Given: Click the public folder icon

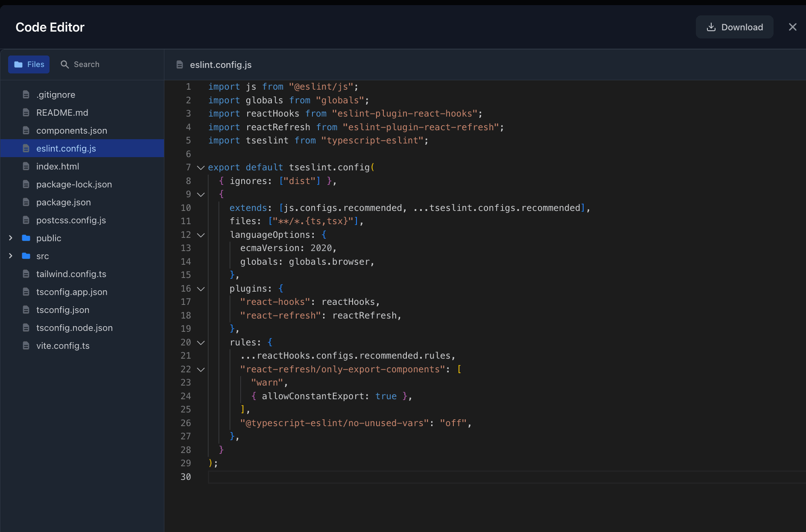Looking at the screenshot, I should (x=26, y=238).
